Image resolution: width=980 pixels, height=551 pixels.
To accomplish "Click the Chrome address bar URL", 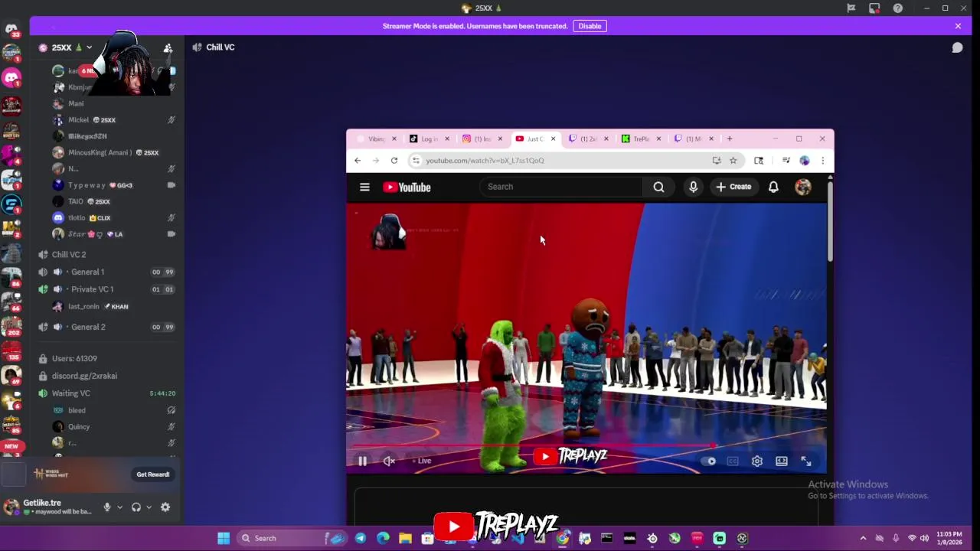I will click(x=485, y=161).
